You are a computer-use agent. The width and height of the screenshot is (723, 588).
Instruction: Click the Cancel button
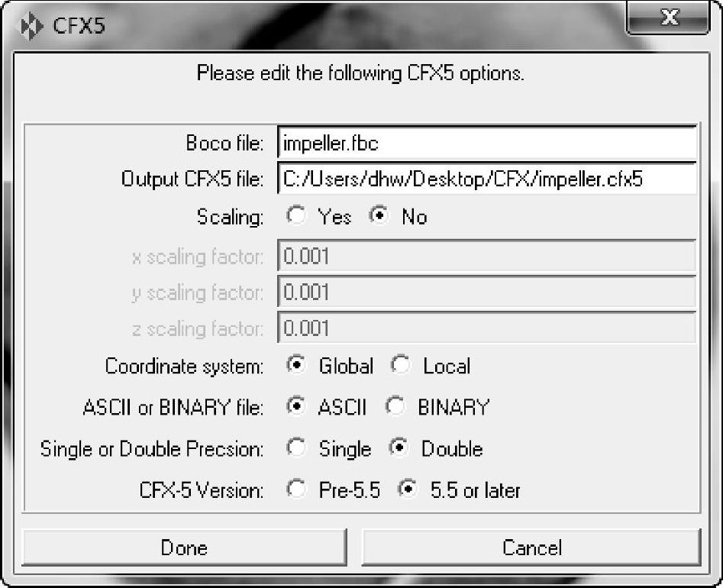tap(531, 548)
